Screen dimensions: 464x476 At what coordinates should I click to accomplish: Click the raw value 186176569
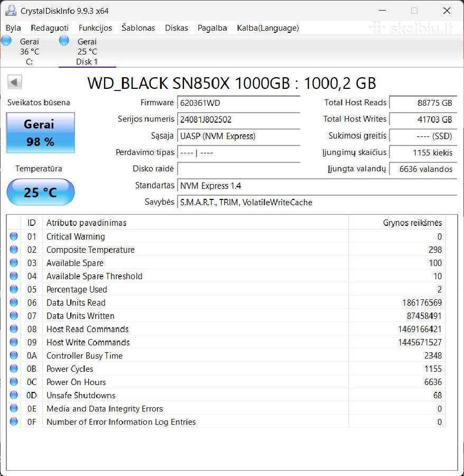(422, 303)
